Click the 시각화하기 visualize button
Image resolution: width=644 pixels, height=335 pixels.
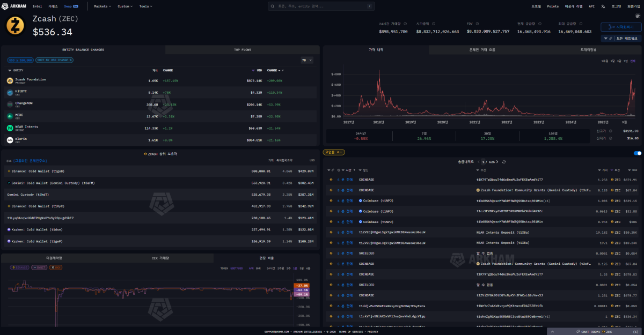point(621,27)
